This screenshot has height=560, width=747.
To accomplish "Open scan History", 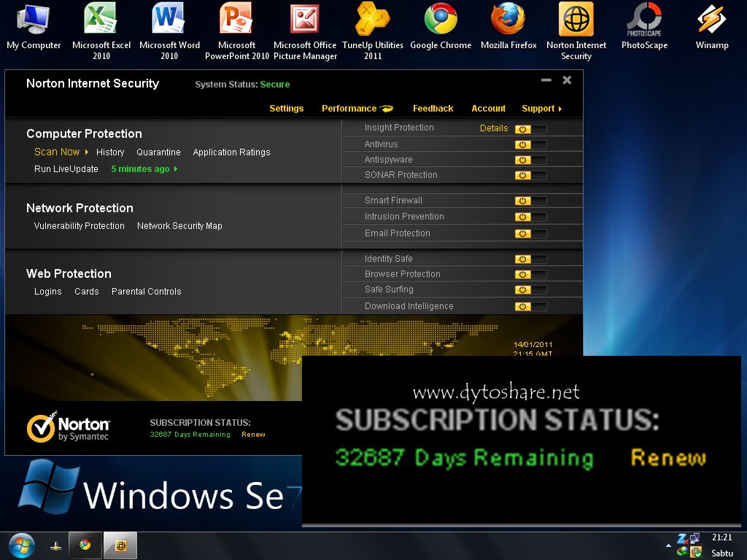I will 110,152.
